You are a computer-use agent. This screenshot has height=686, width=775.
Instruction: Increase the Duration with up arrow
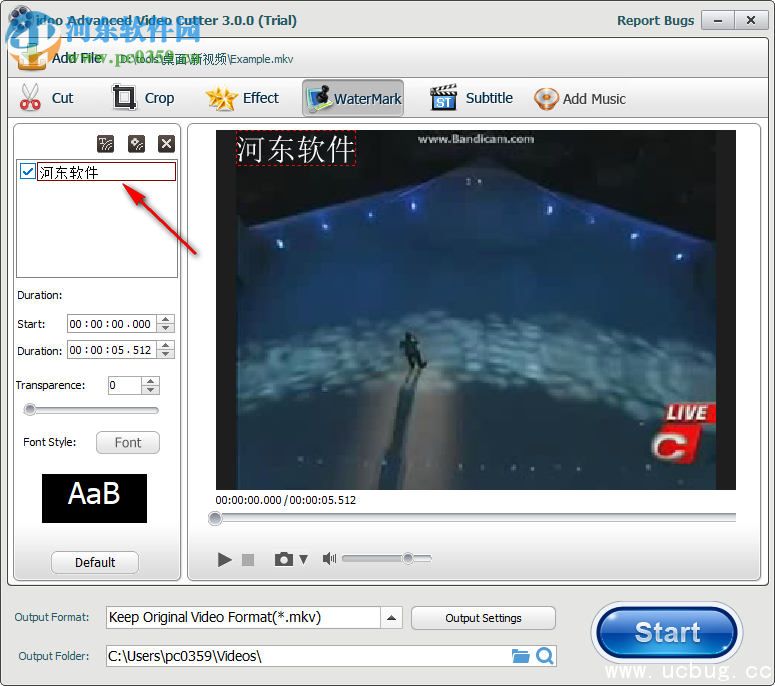tap(166, 345)
